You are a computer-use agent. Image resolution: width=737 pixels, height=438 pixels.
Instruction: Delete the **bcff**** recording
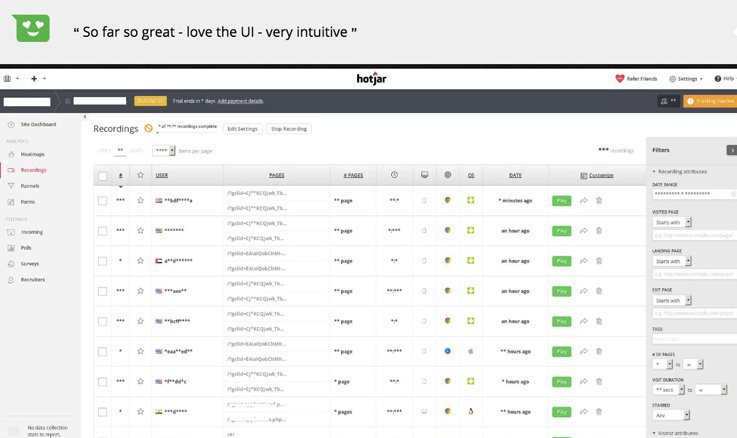click(599, 321)
